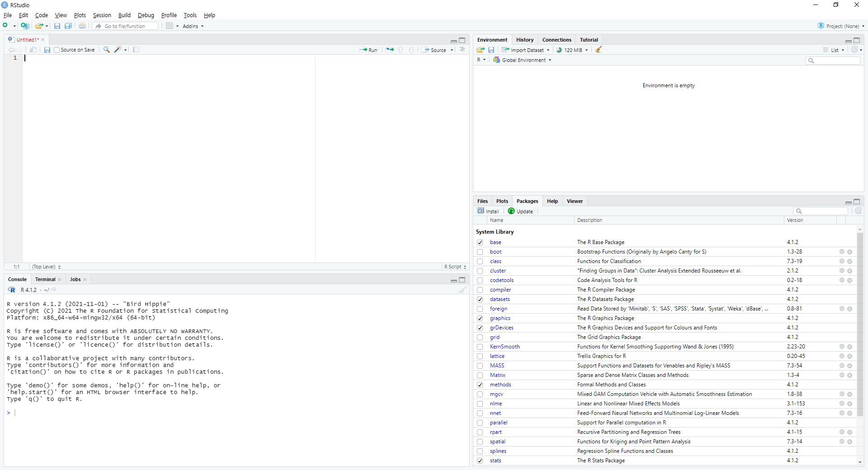Show script in new window icon

(x=33, y=50)
